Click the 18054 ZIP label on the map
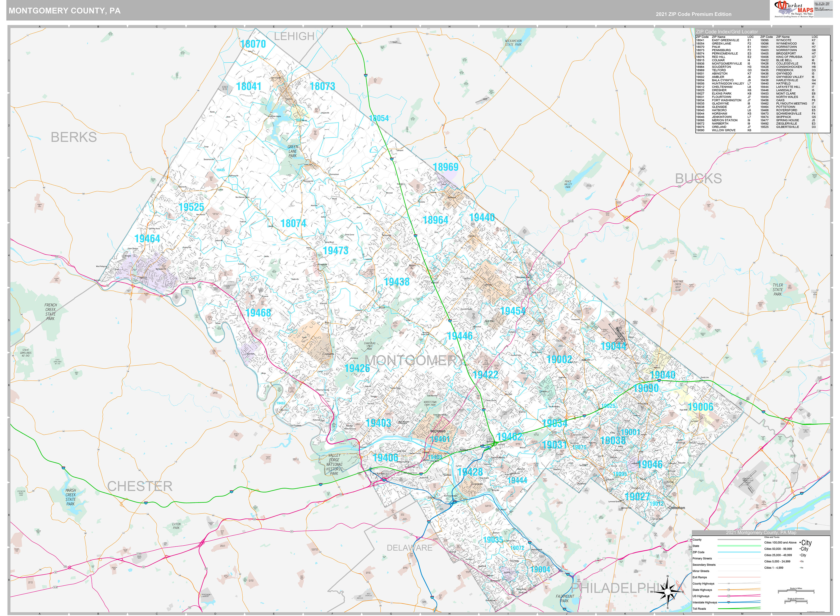 click(379, 118)
